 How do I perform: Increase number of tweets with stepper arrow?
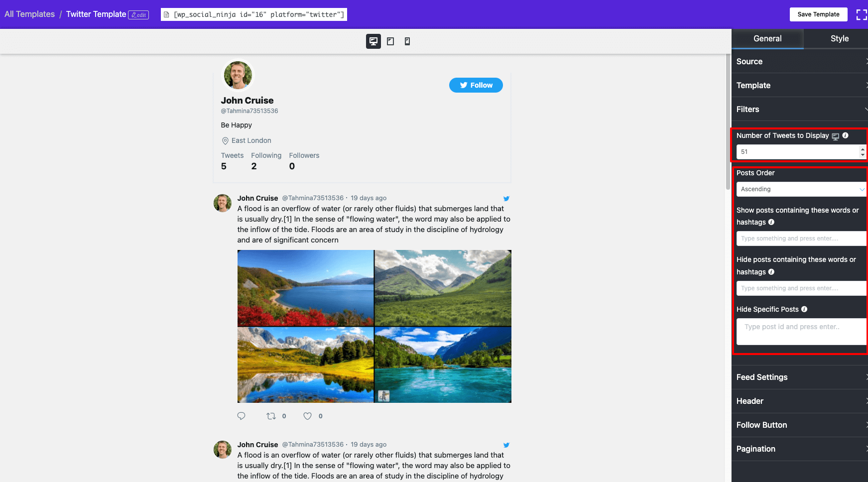863,148
